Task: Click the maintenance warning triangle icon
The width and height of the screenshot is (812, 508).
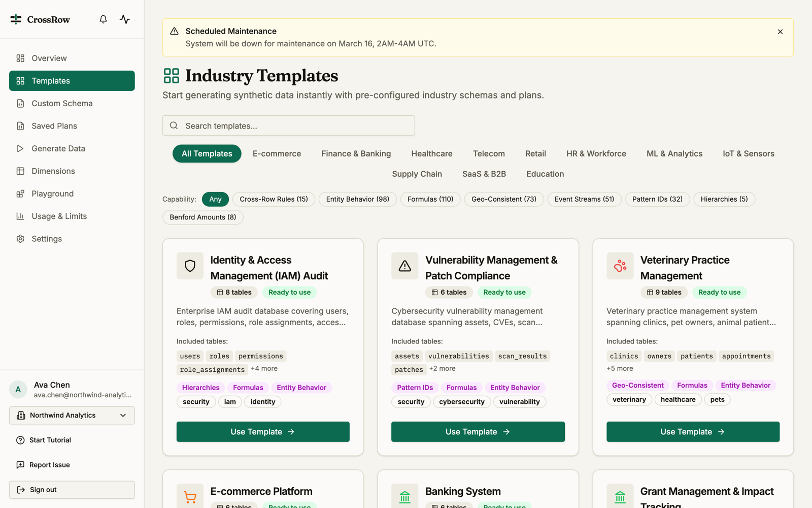Action: pyautogui.click(x=174, y=31)
